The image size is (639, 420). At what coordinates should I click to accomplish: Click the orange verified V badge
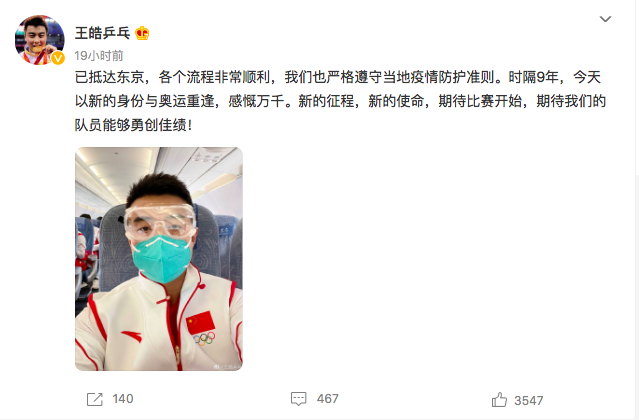[58, 58]
